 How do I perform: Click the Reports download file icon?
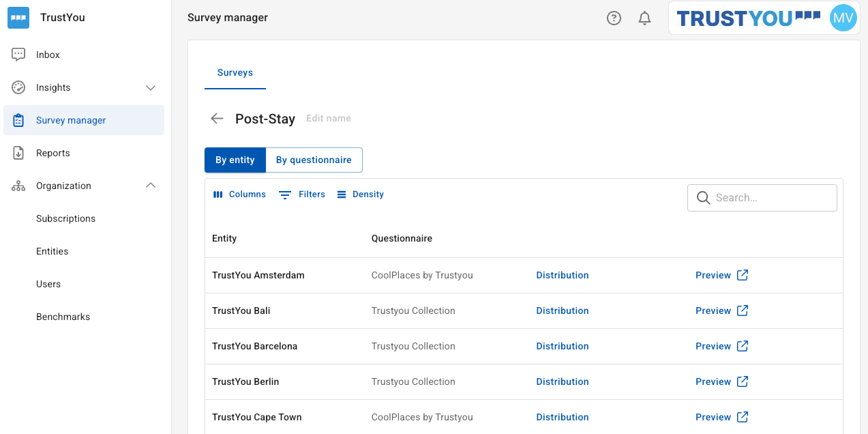tap(18, 153)
